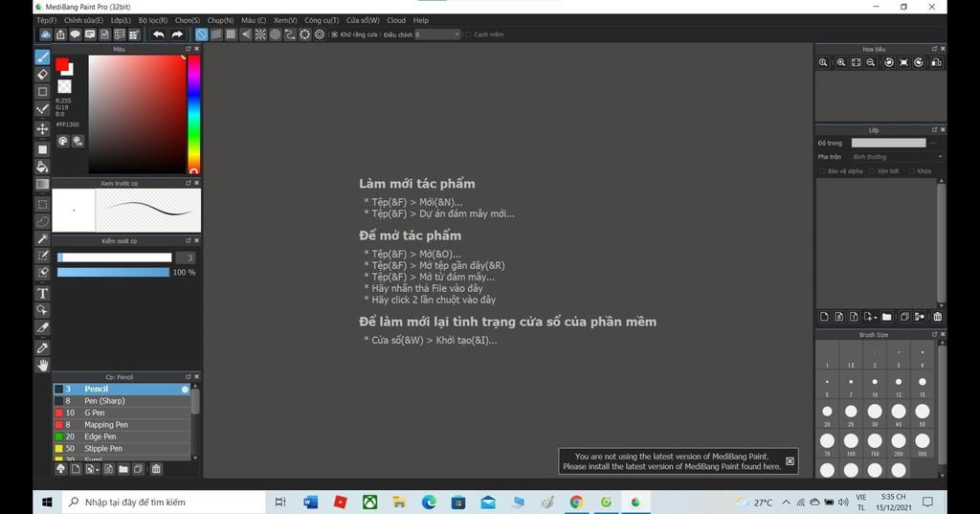
Task: Select the Edge Pen brush
Action: (x=122, y=436)
